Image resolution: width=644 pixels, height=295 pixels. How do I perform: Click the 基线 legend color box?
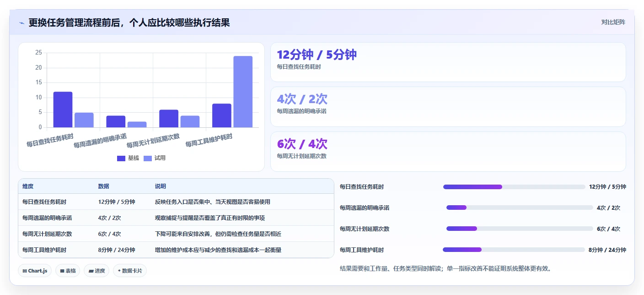[121, 158]
